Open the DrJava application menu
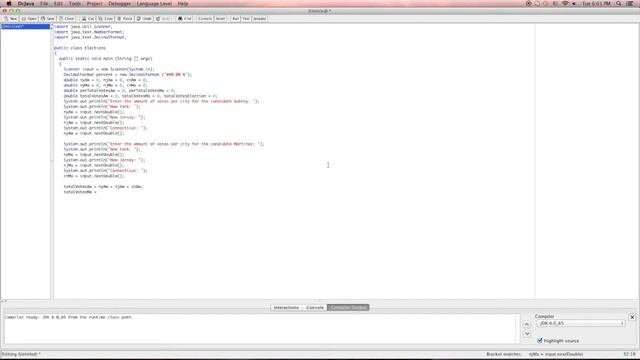 tap(26, 3)
